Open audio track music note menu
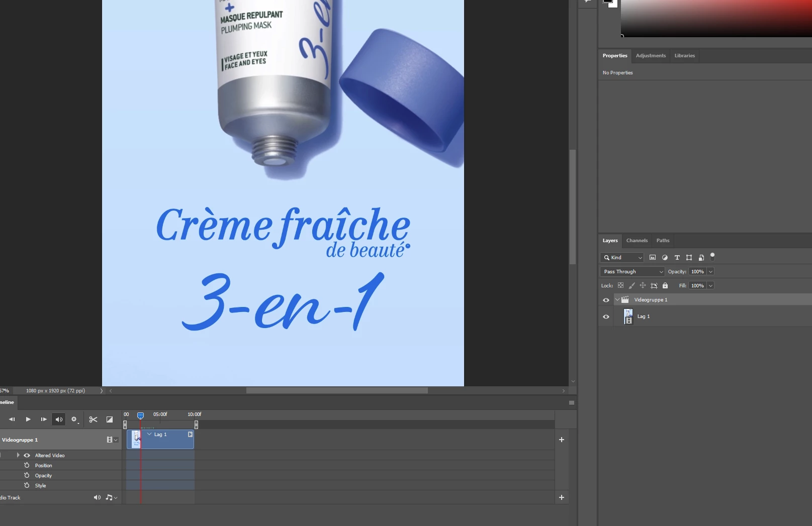The image size is (812, 526). coord(112,497)
